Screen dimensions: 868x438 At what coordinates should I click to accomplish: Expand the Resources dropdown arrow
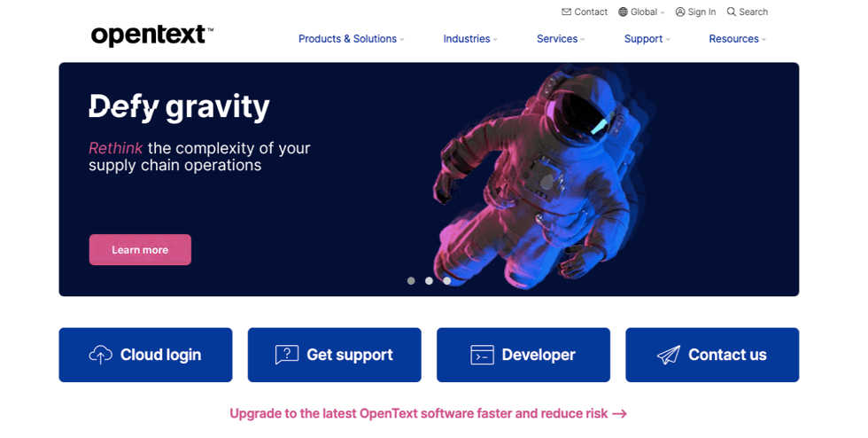(763, 40)
